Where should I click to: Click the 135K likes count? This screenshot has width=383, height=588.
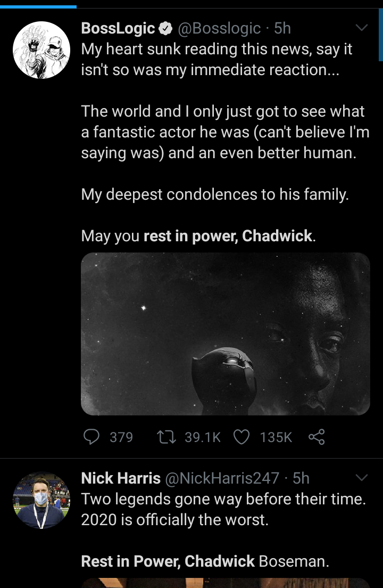click(x=276, y=437)
